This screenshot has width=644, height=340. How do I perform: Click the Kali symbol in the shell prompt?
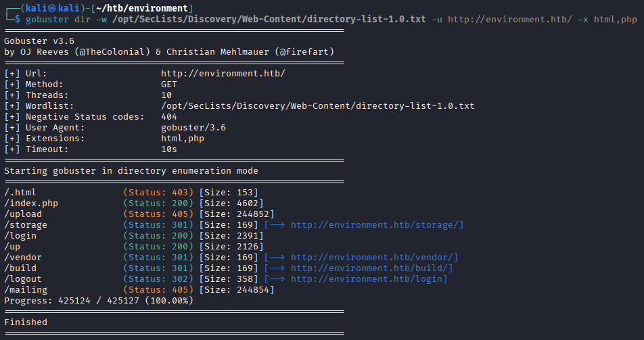[x=48, y=7]
